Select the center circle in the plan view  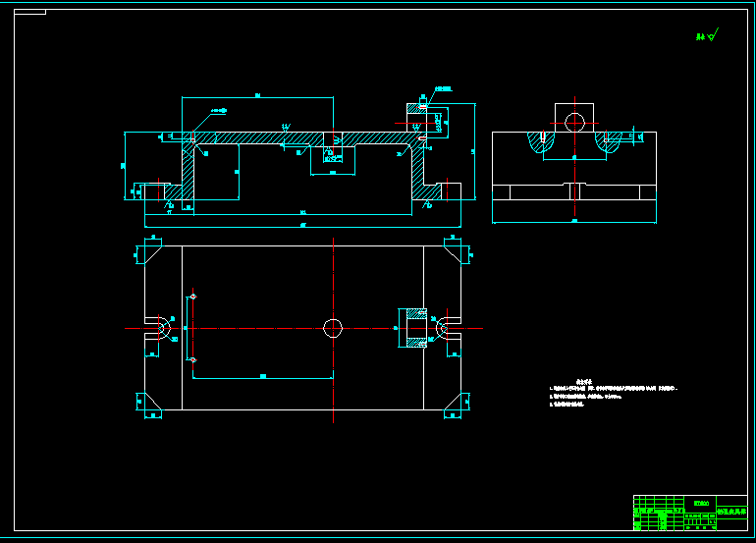[333, 328]
